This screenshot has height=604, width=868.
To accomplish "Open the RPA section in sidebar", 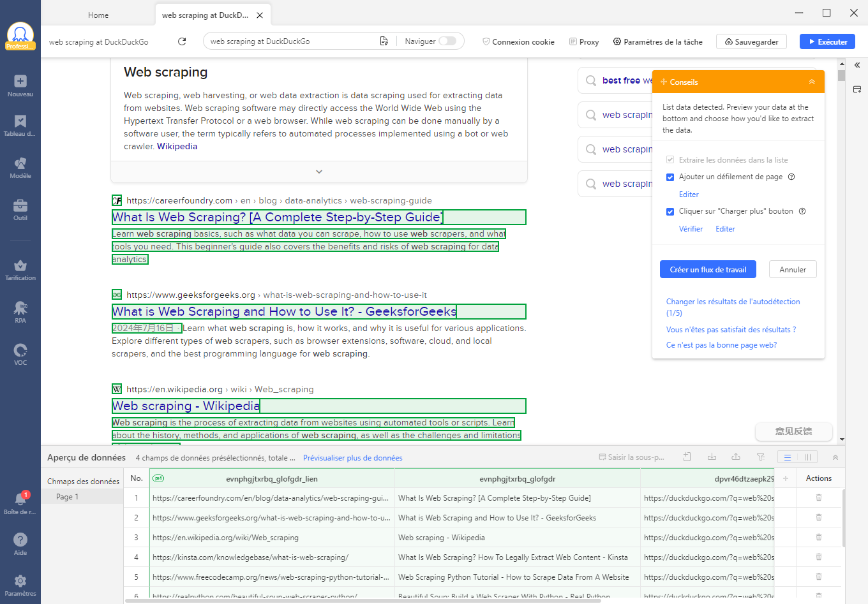I will 20,313.
